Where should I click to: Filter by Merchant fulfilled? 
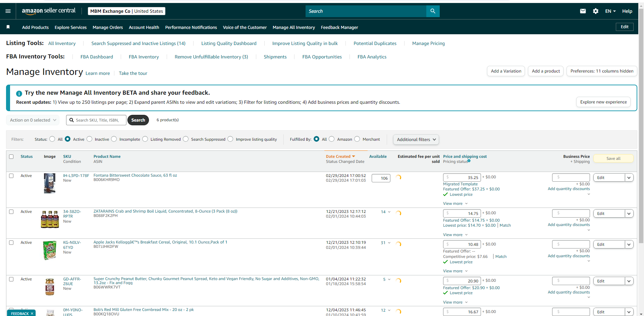pyautogui.click(x=357, y=139)
